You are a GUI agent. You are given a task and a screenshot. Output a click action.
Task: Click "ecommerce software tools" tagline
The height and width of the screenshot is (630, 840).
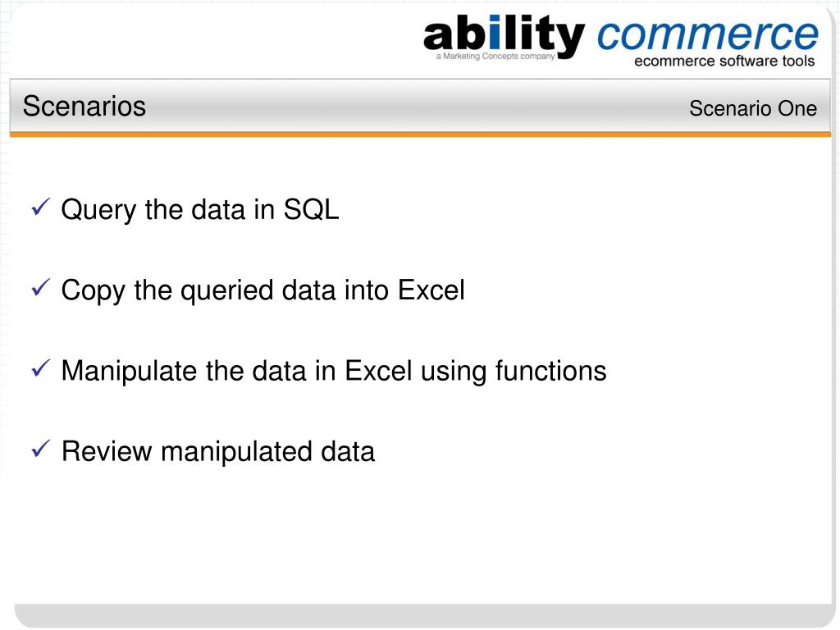pos(724,61)
